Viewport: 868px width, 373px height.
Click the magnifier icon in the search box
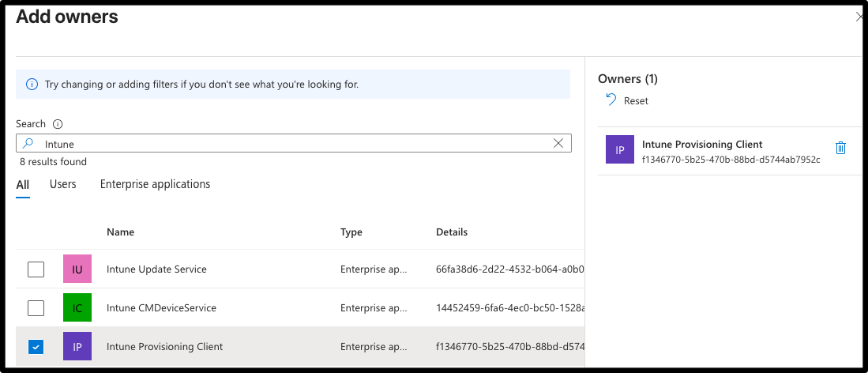pos(28,144)
